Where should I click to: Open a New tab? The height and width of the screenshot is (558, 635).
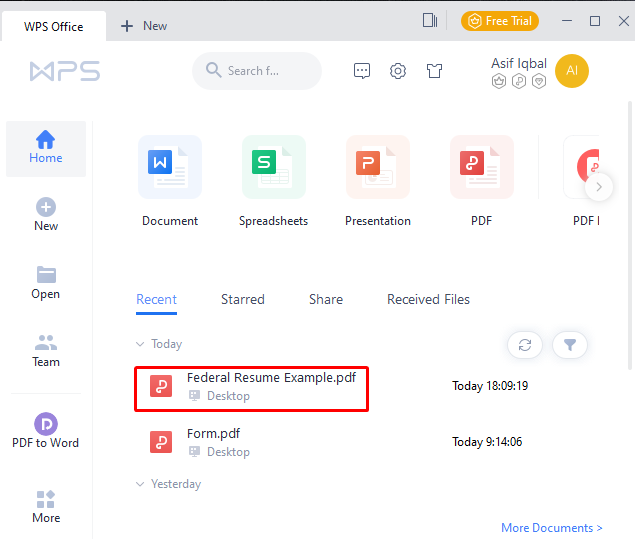144,26
